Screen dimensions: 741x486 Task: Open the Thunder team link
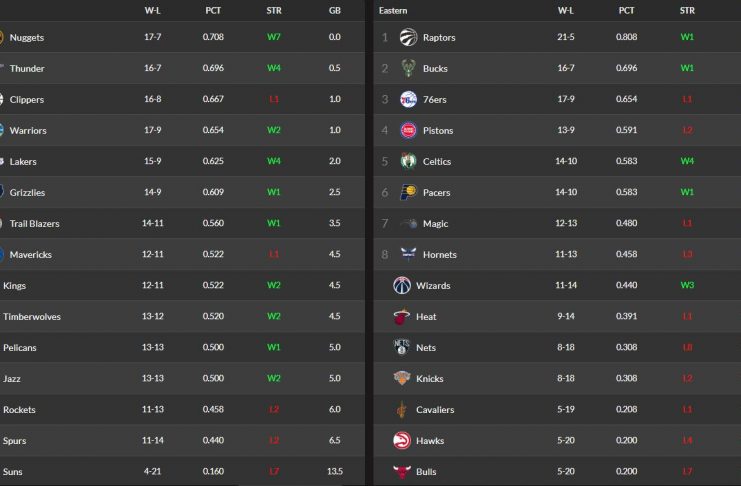click(27, 69)
